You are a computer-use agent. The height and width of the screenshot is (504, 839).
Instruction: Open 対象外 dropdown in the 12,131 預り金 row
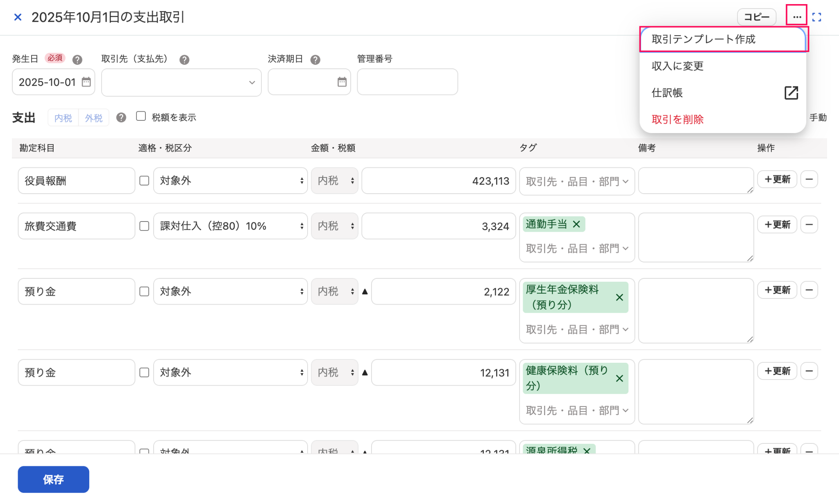tap(231, 373)
